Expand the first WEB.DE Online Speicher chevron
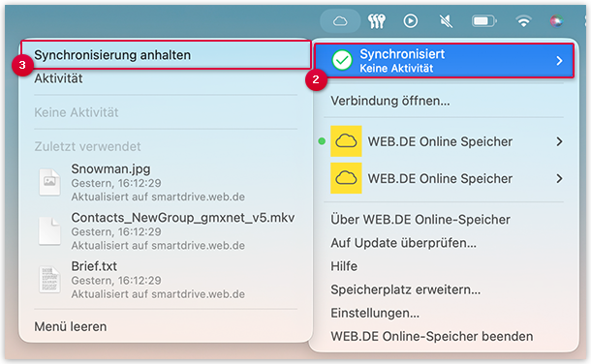 559,141
